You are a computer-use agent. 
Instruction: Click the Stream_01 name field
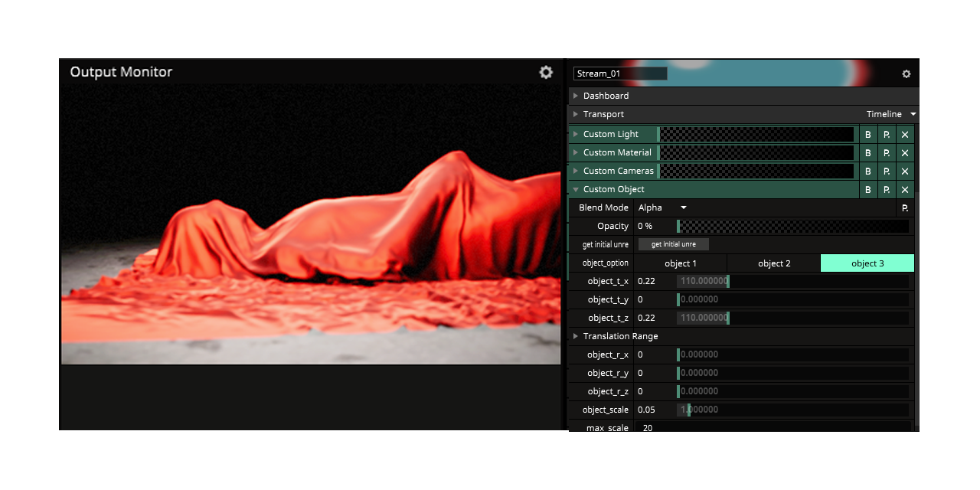pos(620,73)
